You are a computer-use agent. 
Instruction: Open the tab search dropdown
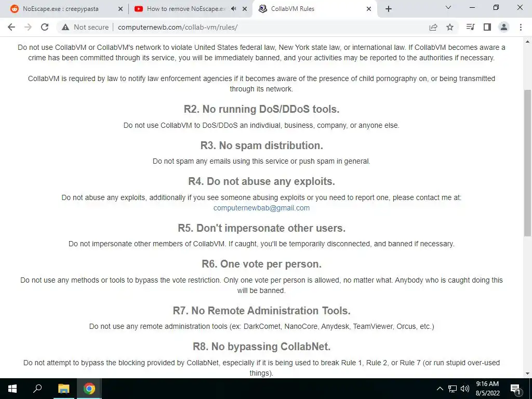[x=448, y=7]
